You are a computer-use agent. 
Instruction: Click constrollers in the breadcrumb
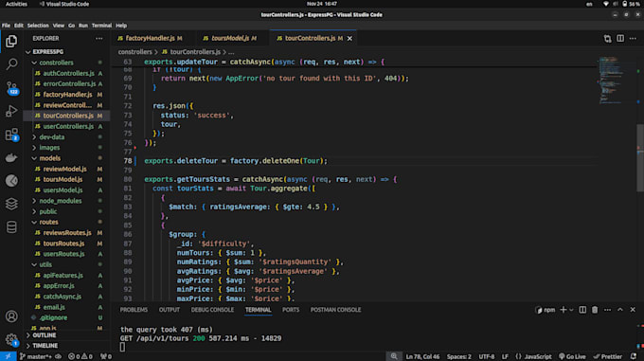134,52
